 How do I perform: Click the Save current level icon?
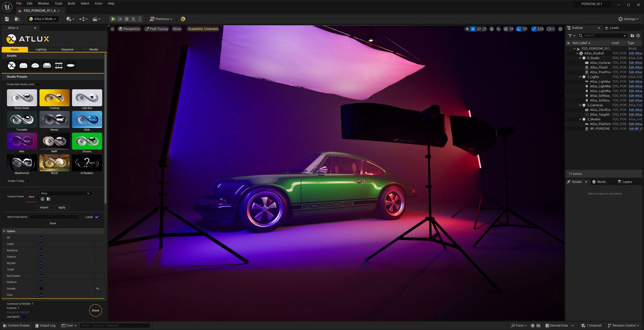click(7, 19)
